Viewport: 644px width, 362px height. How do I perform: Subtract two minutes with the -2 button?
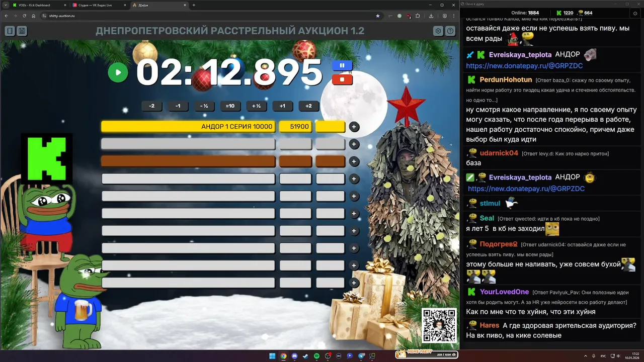point(152,106)
